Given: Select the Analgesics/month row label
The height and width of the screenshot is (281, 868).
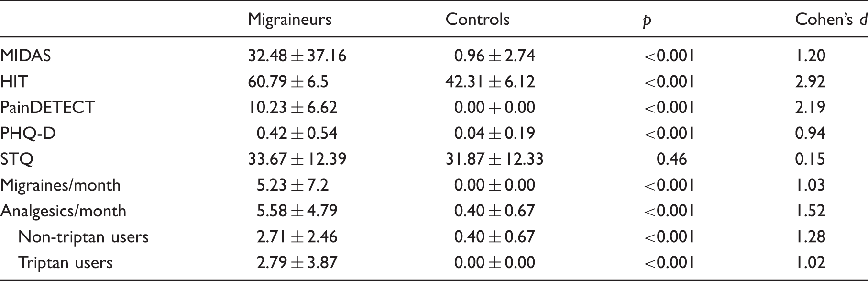Looking at the screenshot, I should (x=63, y=211).
